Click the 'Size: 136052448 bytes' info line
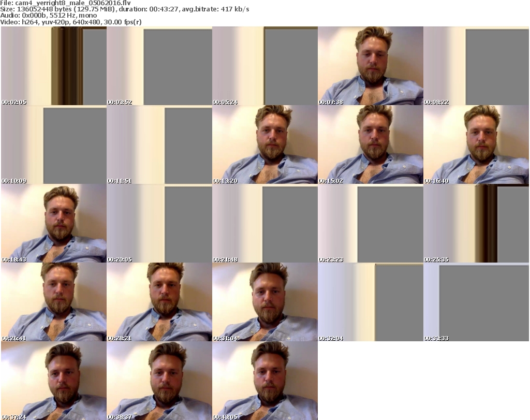Image resolution: width=530 pixels, height=420 pixels. click(x=125, y=9)
